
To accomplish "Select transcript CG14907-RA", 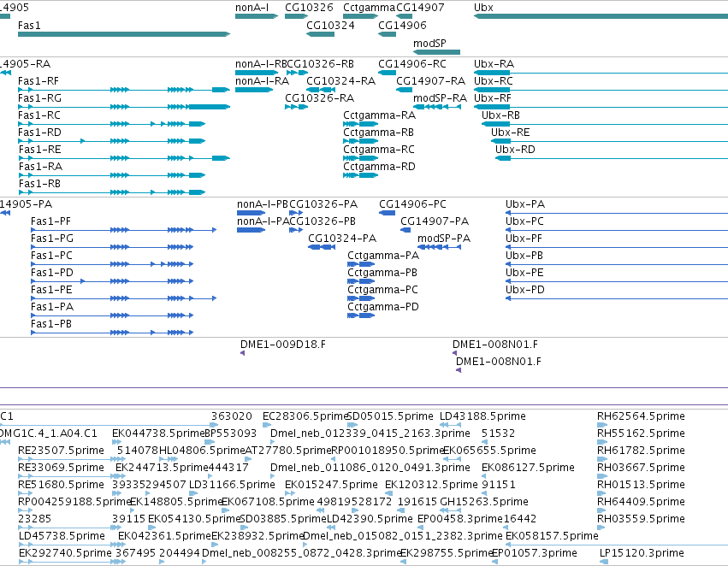I will coord(404,90).
